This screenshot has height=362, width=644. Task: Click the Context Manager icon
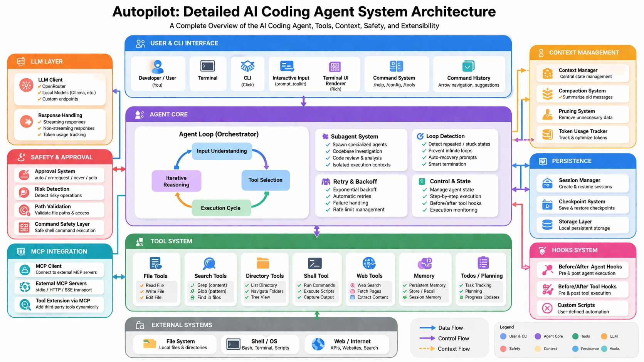pos(547,73)
